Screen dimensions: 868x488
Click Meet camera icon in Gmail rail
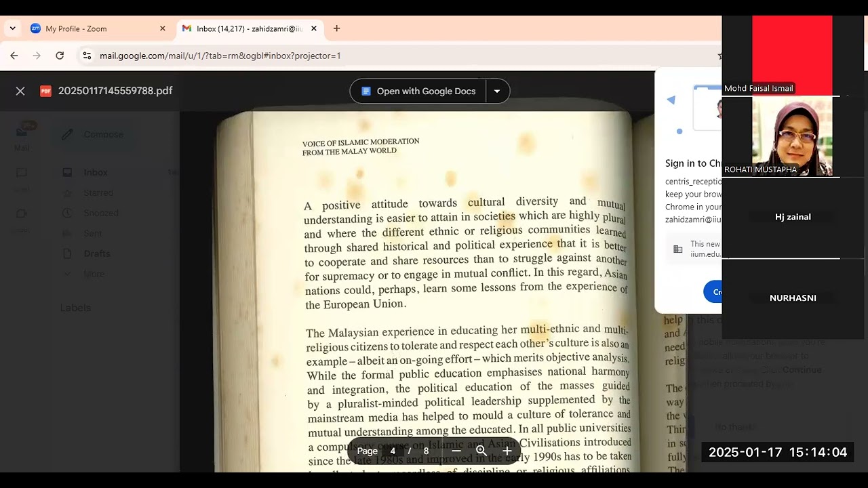[x=22, y=213]
